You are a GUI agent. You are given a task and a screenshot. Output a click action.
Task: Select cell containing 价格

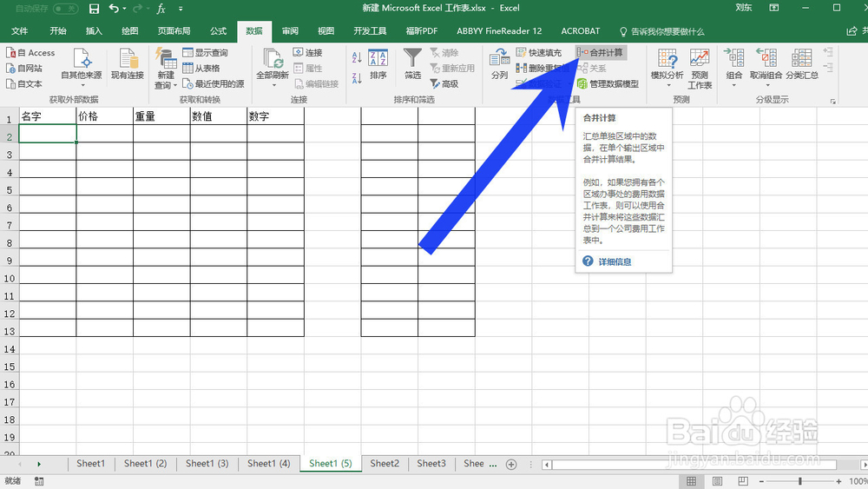pyautogui.click(x=105, y=116)
